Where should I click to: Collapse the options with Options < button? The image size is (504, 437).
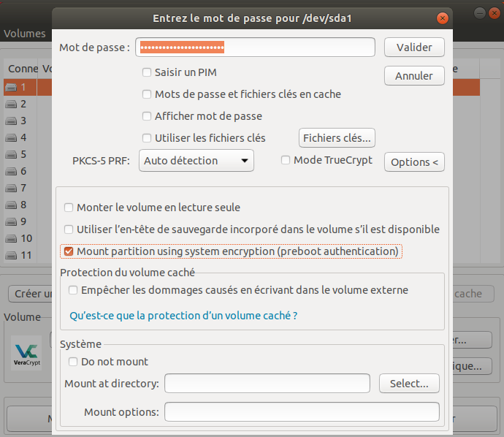coord(414,162)
